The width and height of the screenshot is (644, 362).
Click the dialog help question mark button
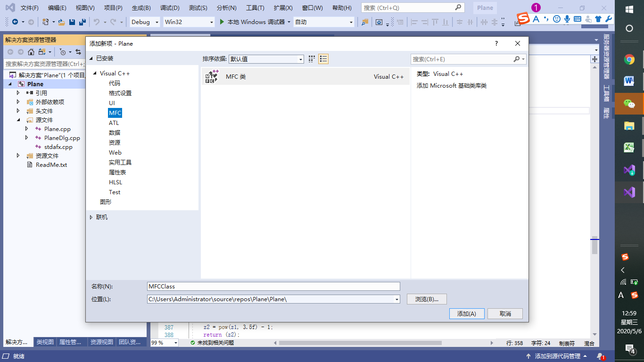pyautogui.click(x=496, y=43)
